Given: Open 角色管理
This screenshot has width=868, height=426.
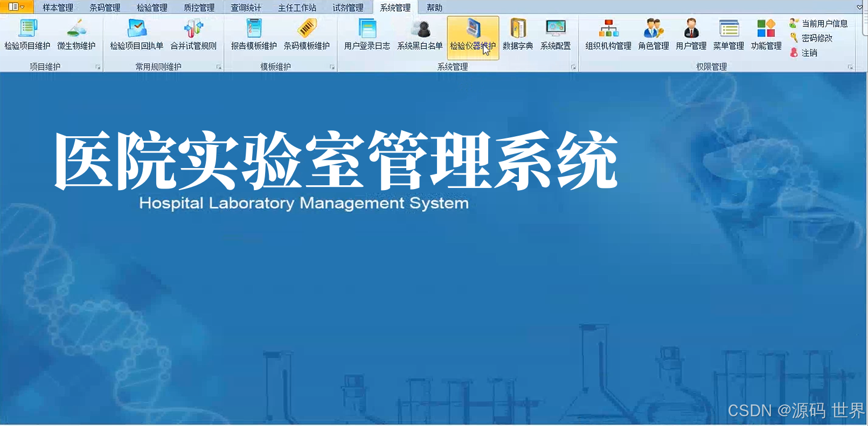Looking at the screenshot, I should click(x=654, y=36).
